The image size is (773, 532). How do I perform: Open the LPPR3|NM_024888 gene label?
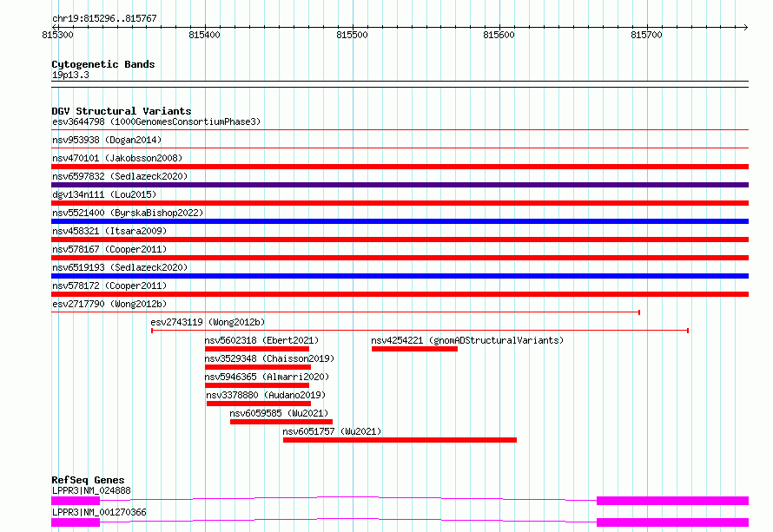(91, 490)
